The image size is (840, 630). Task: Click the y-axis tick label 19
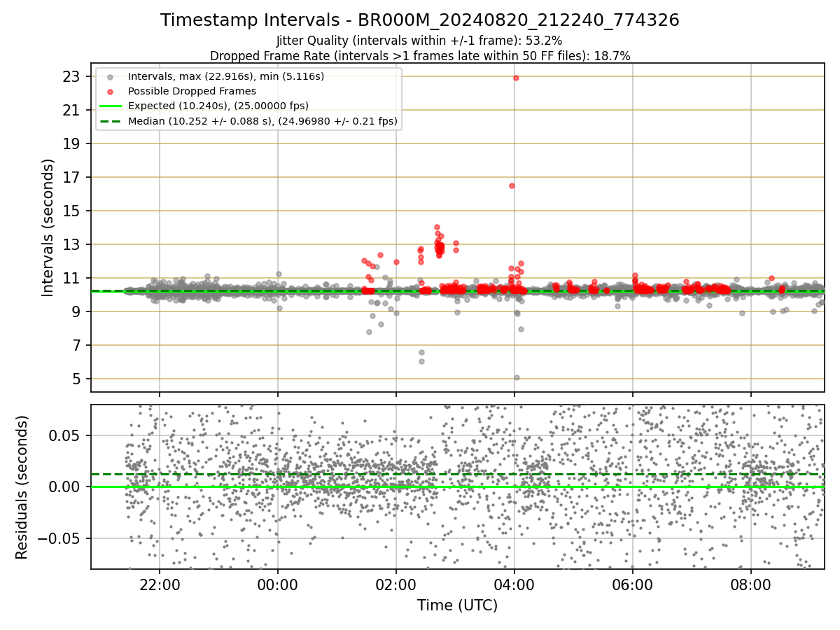coord(73,143)
